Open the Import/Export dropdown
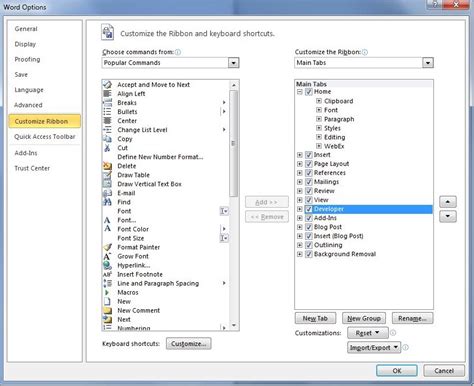Screen dimensions: 474x386 pos(374,348)
